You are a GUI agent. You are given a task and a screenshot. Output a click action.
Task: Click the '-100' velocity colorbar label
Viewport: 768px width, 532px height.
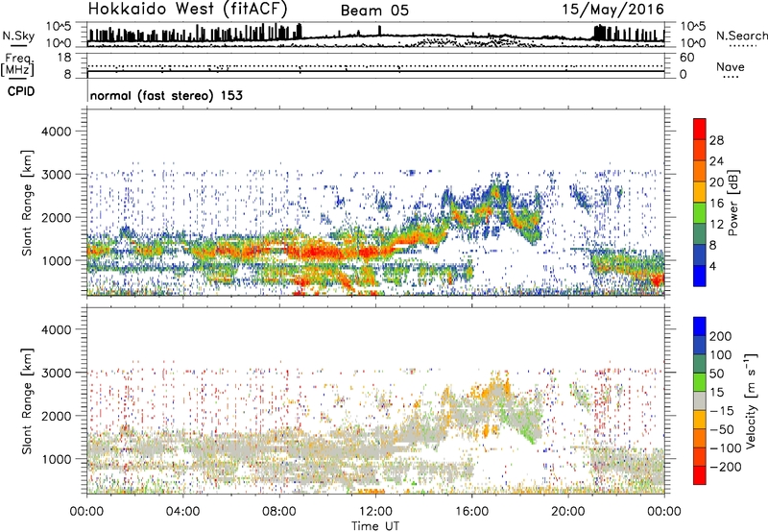point(726,448)
